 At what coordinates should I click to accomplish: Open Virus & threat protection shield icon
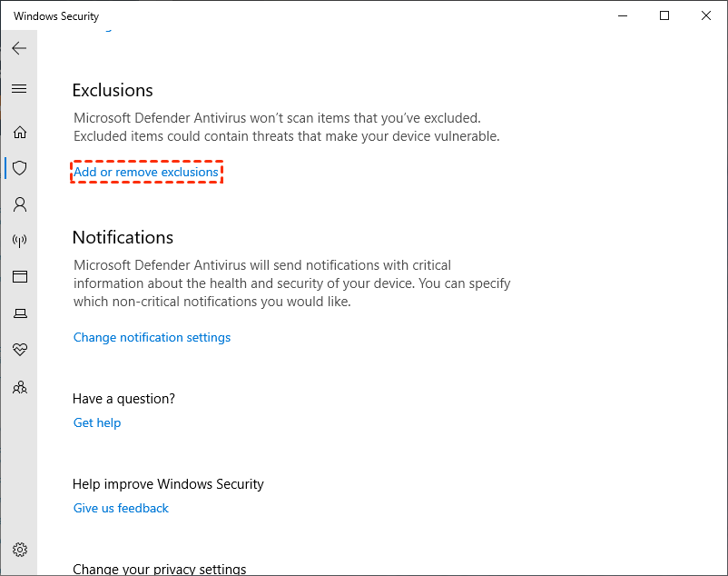pos(20,168)
